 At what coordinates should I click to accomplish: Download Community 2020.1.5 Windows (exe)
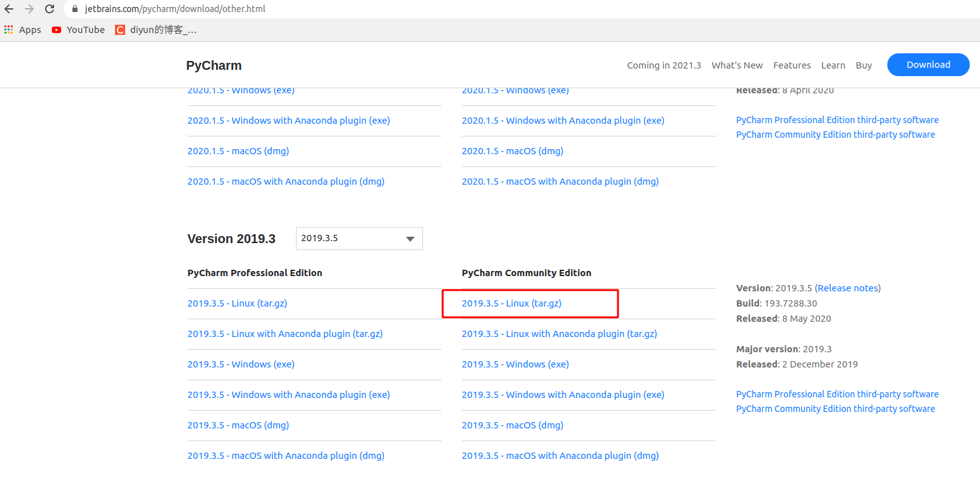[515, 90]
